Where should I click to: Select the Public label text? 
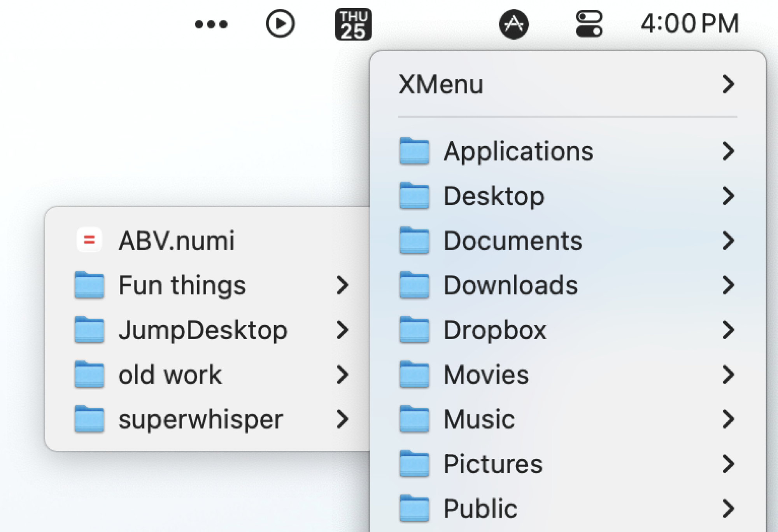(480, 509)
